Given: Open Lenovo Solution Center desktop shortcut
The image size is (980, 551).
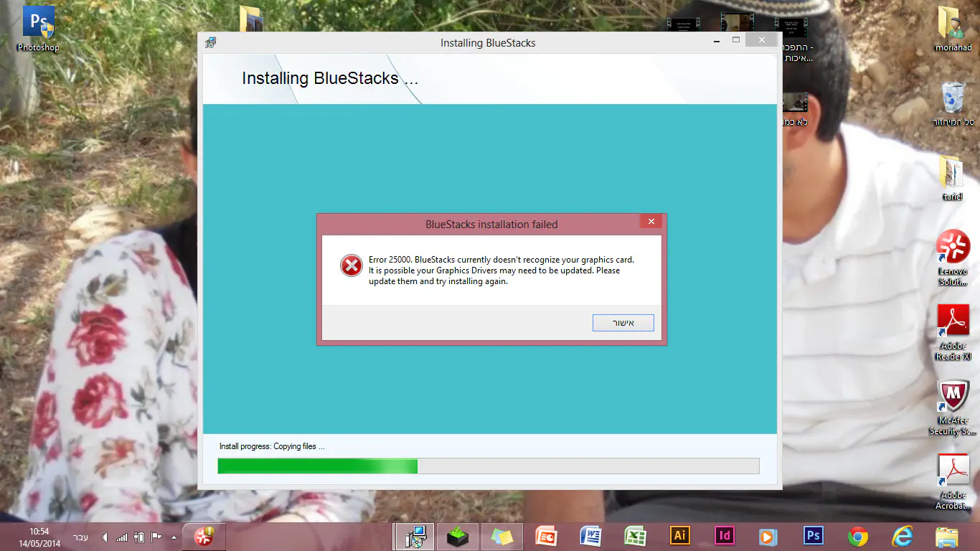Looking at the screenshot, I should pyautogui.click(x=953, y=256).
